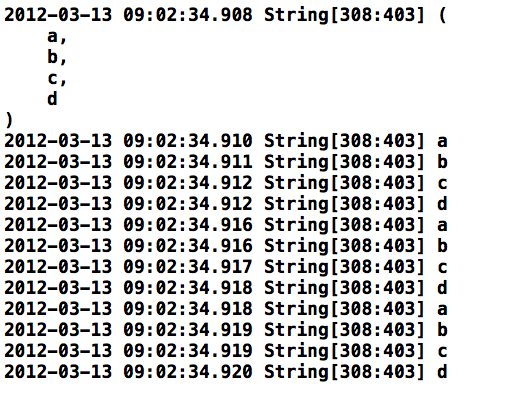
Task: Click the opening parenthesis after String[308:403]
Action: pyautogui.click(x=442, y=15)
